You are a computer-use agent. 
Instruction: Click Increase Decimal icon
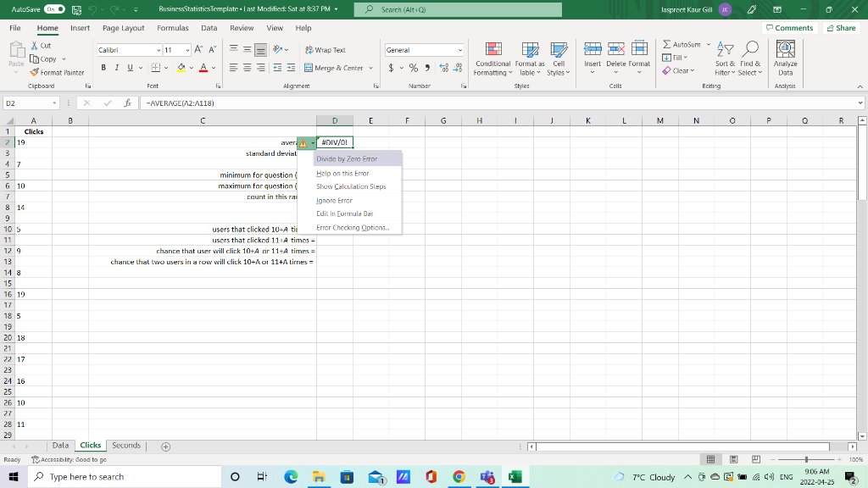pos(443,68)
